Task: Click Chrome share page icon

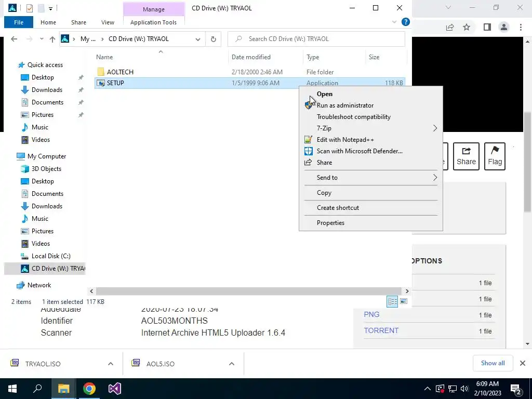Action: pos(450,27)
